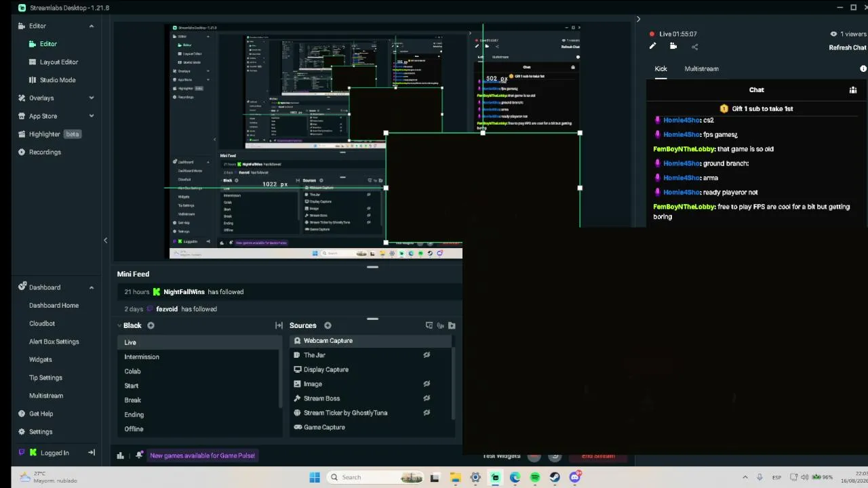
Task: Switch to the Start scene
Action: 199,386
